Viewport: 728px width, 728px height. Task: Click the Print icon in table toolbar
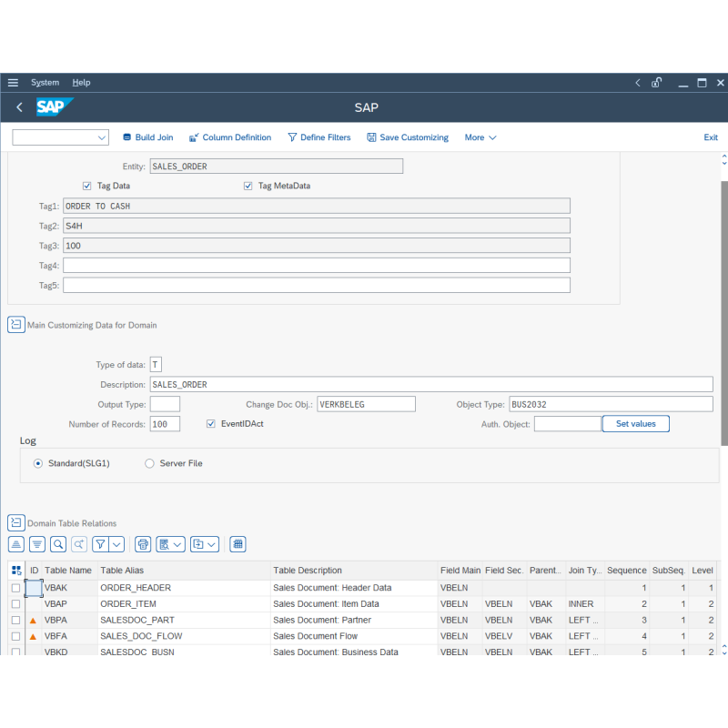tap(143, 544)
